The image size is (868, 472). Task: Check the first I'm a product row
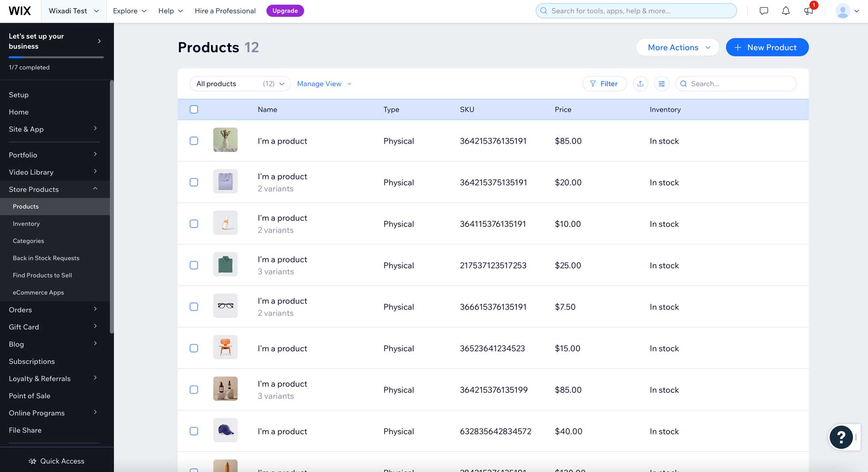point(194,141)
